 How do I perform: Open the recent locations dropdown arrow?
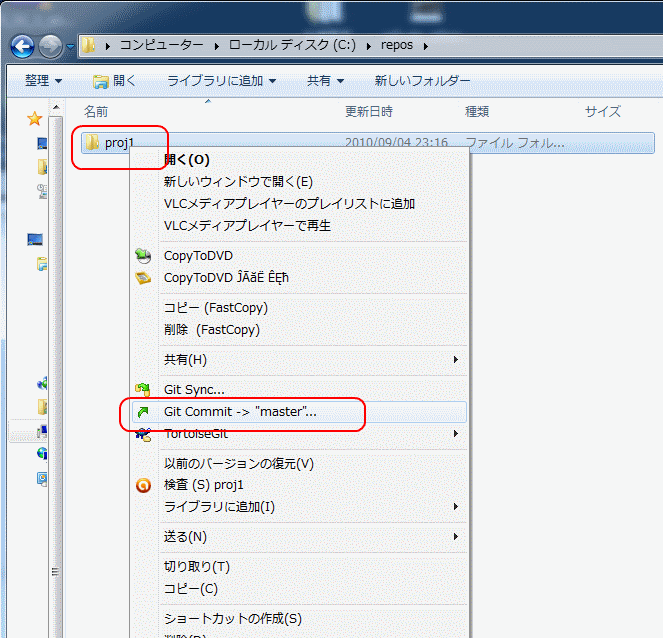click(70, 46)
